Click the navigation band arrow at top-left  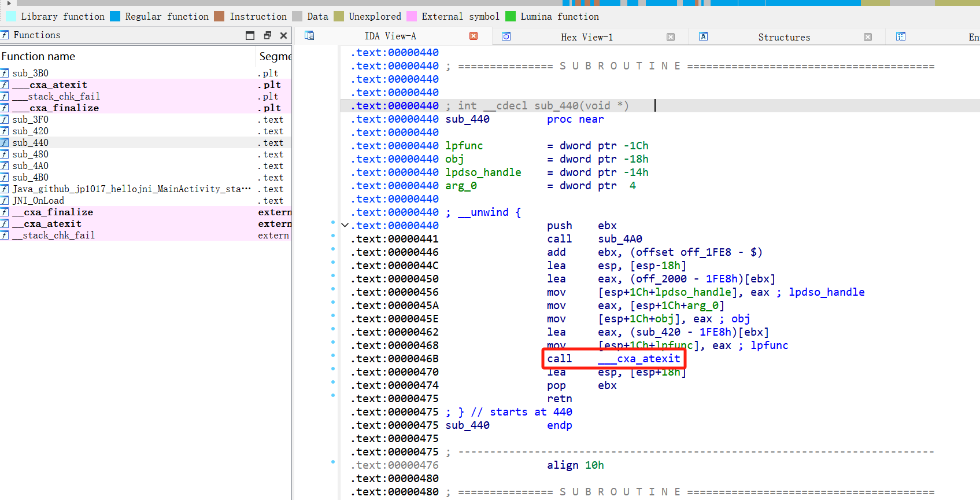click(9, 3)
